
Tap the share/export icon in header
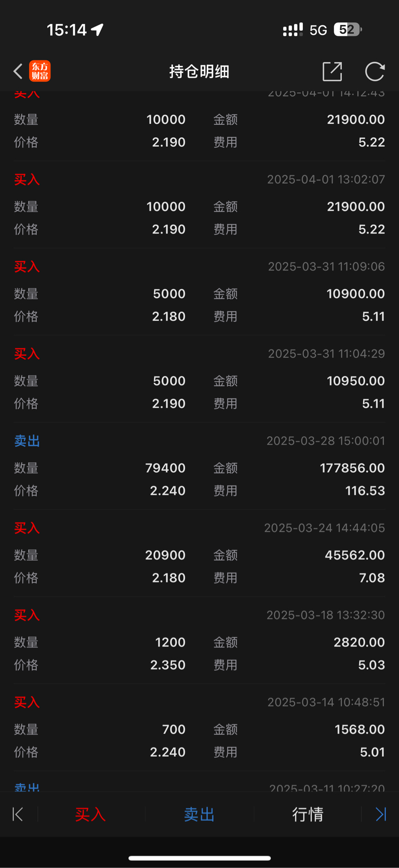click(x=332, y=71)
